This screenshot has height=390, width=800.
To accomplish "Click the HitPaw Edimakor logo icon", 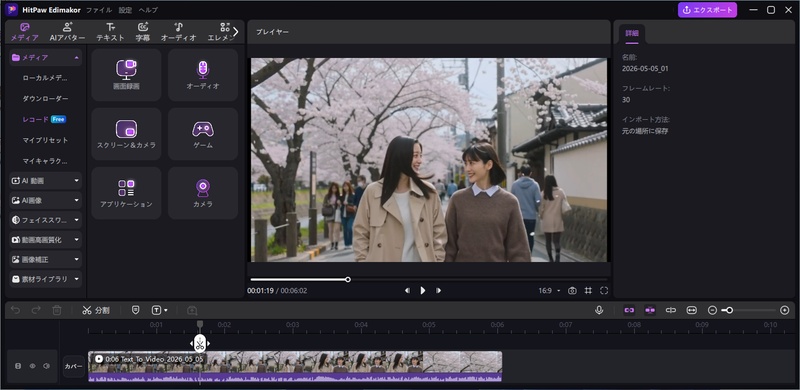I will click(12, 10).
